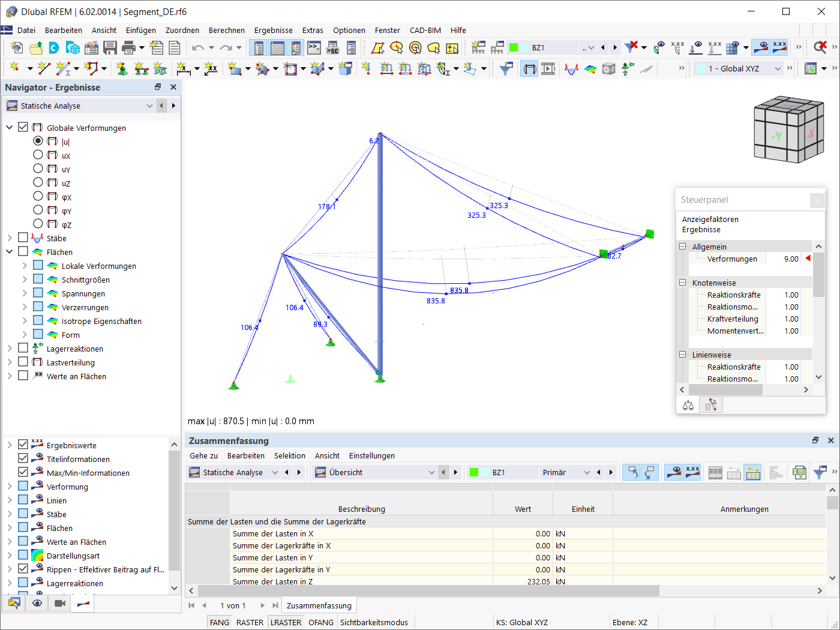Expand the Spannungen tree node

point(24,293)
